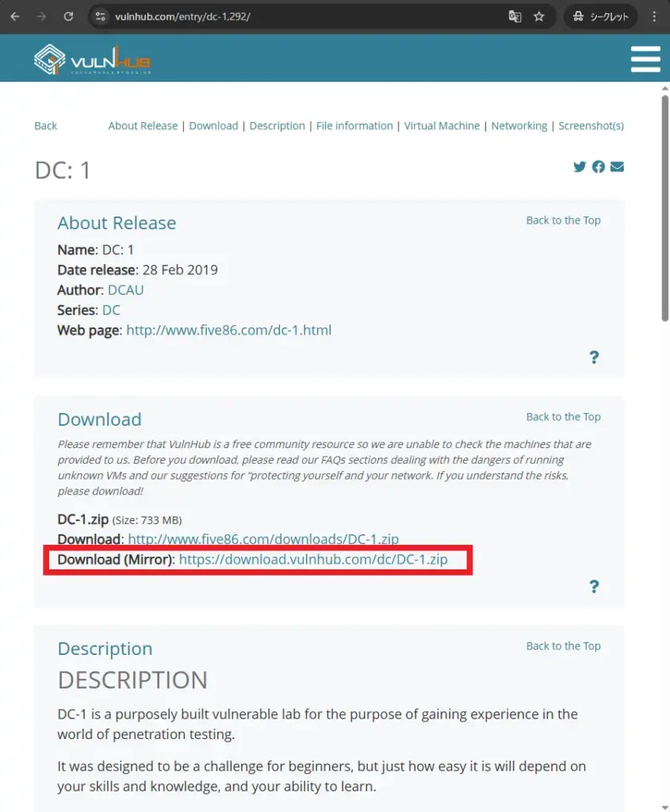Click the question mark in Download section
This screenshot has width=670, height=812.
pos(594,587)
